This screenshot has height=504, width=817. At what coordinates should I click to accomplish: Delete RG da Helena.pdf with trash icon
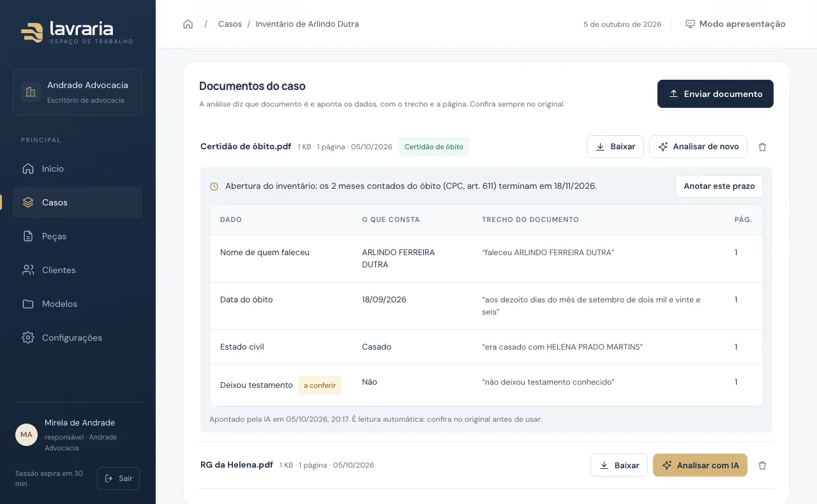pyautogui.click(x=762, y=465)
